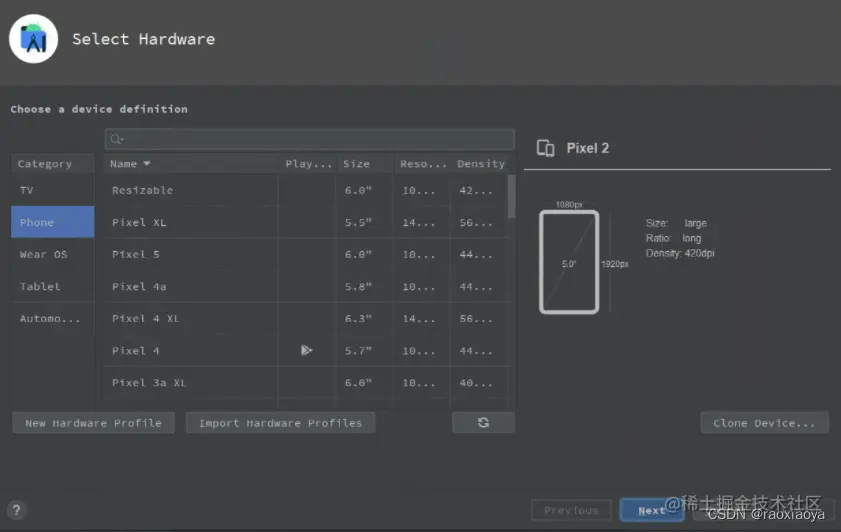Select the Pixel 4 device name
The height and width of the screenshot is (532, 841).
[136, 351]
